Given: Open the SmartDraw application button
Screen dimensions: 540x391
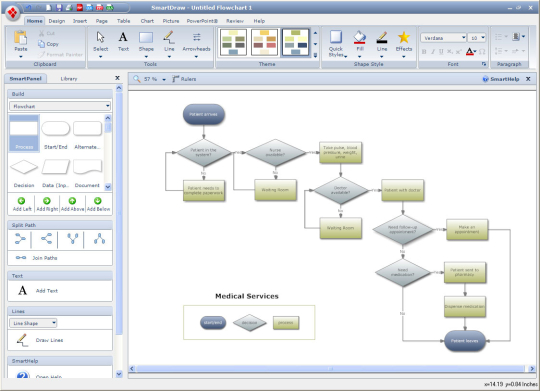Looking at the screenshot, I should coord(12,13).
